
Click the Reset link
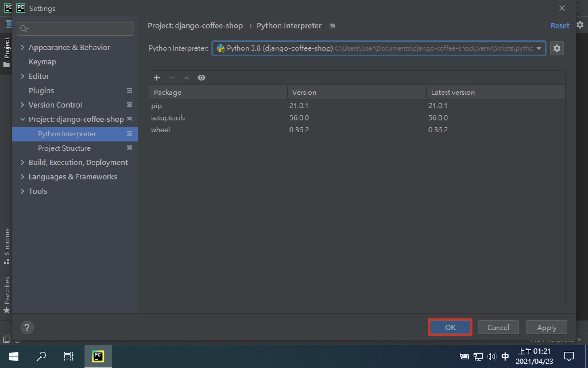pos(560,26)
